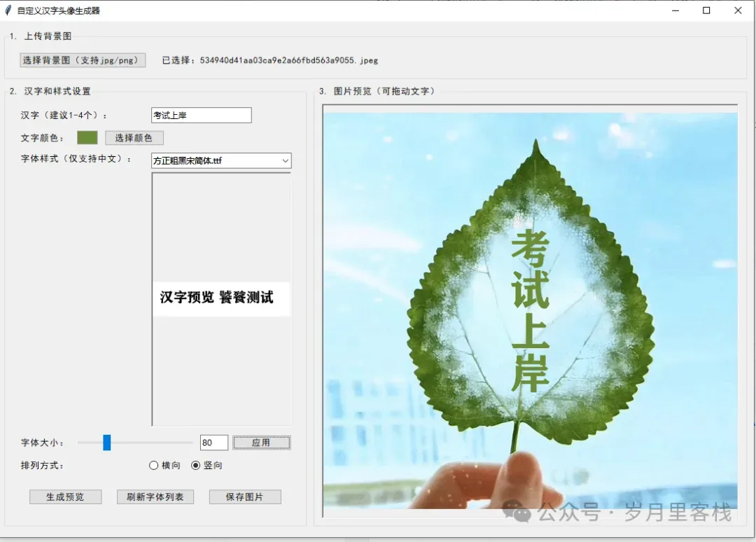The width and height of the screenshot is (756, 542).
Task: Minimize the 自定义汉字头像生成器 window
Action: [675, 11]
